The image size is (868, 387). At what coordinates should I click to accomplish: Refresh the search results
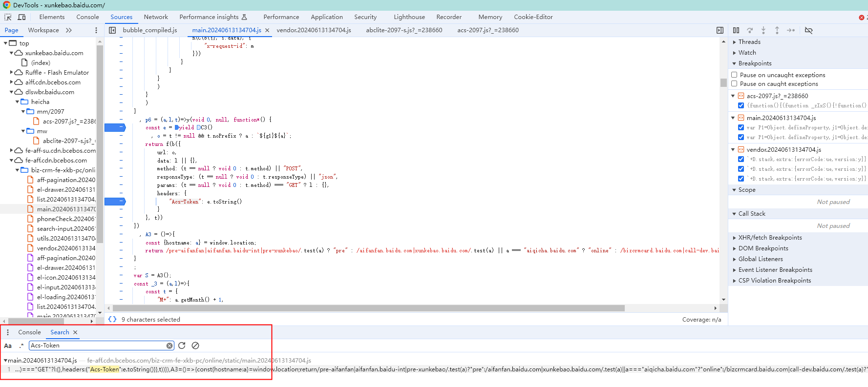[x=182, y=346]
